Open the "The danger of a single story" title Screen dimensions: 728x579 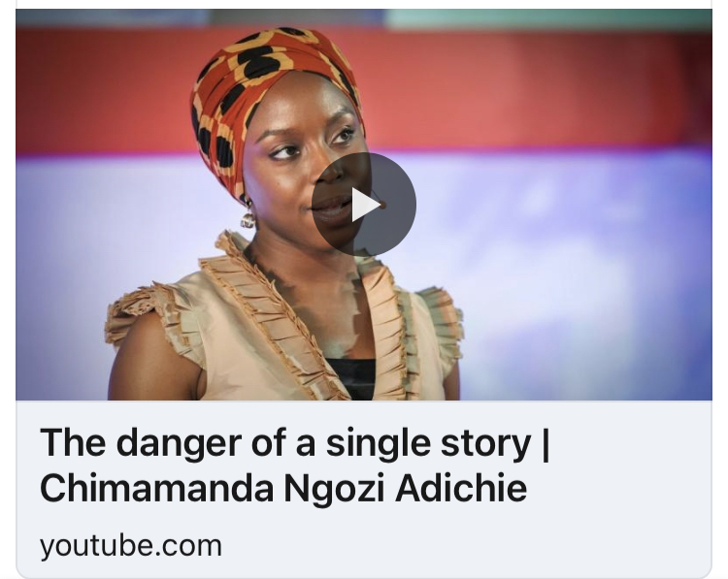(284, 443)
